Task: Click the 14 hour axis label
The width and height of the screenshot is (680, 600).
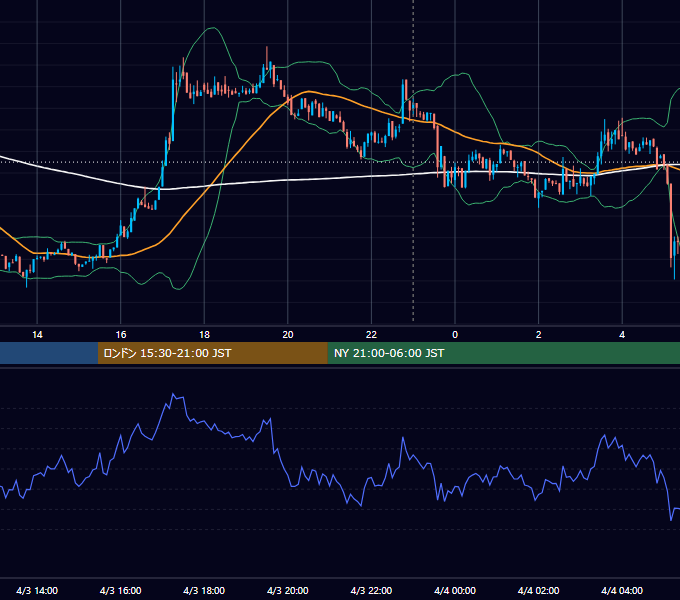Action: [x=37, y=335]
